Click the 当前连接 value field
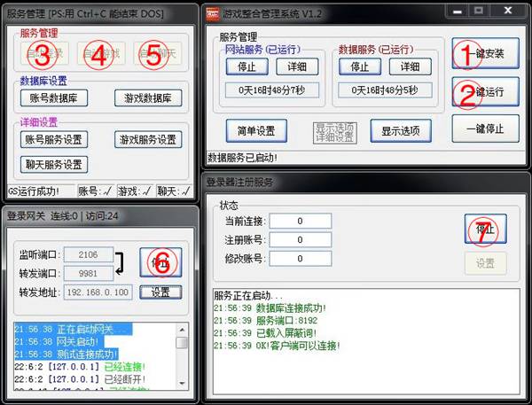This screenshot has width=532, height=405. 301,222
